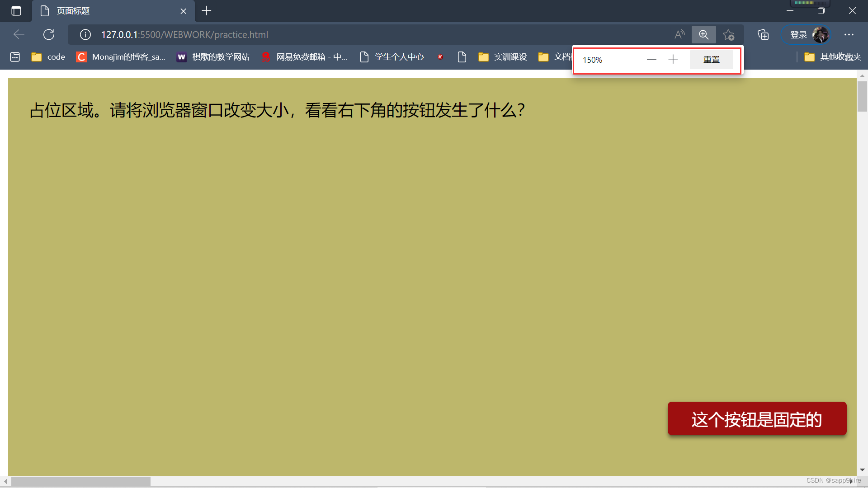Open a new tab with the plus icon
Screen dimensions: 868x488
click(x=207, y=11)
